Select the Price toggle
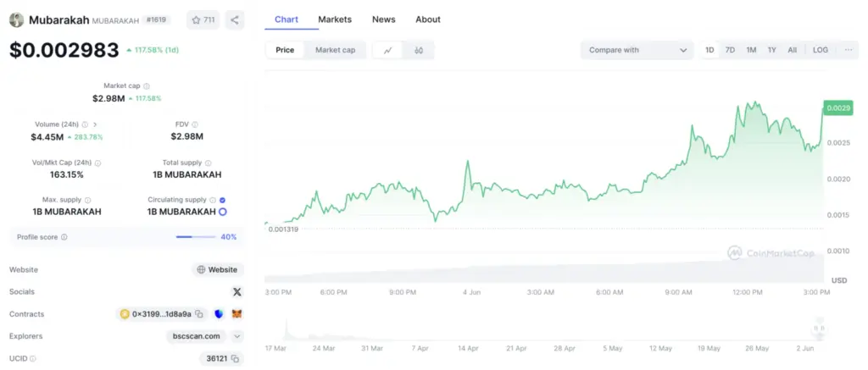This screenshot has height=370, width=868. click(285, 50)
